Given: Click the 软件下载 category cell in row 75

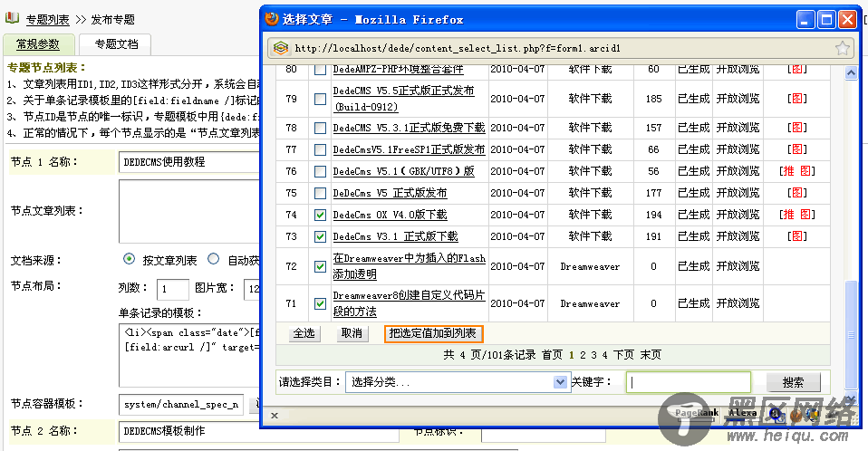Looking at the screenshot, I should click(x=590, y=193).
